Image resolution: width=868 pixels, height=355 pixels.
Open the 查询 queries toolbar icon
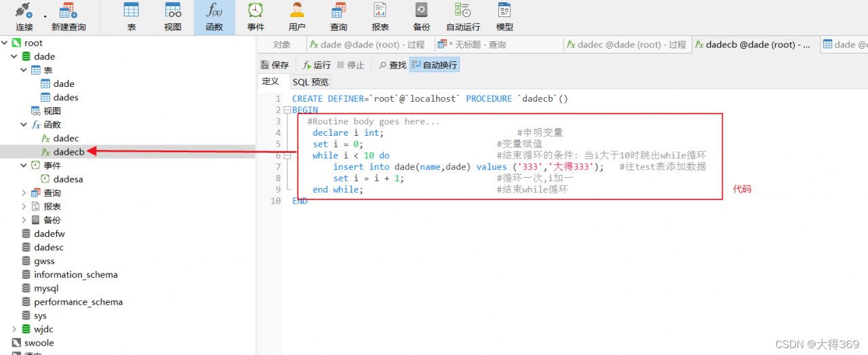pos(338,17)
